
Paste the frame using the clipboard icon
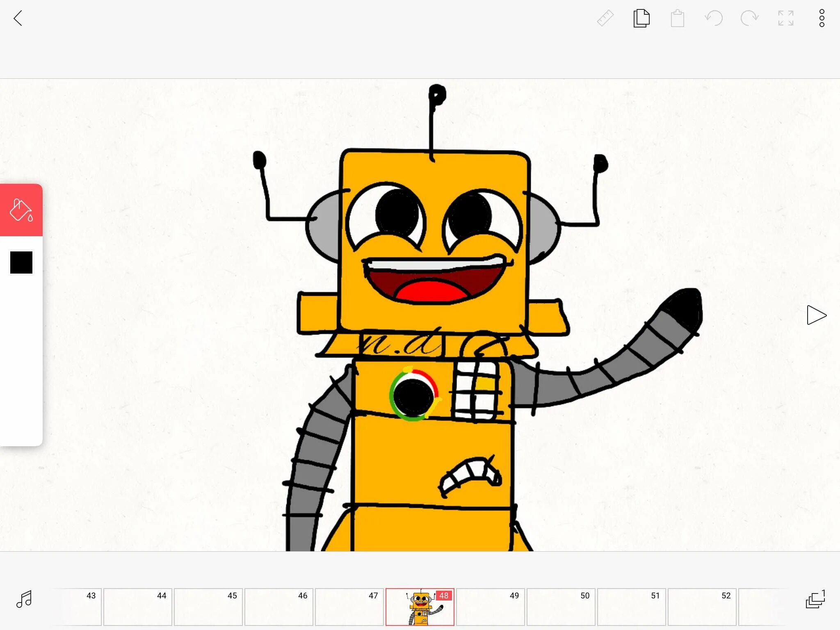click(x=677, y=18)
